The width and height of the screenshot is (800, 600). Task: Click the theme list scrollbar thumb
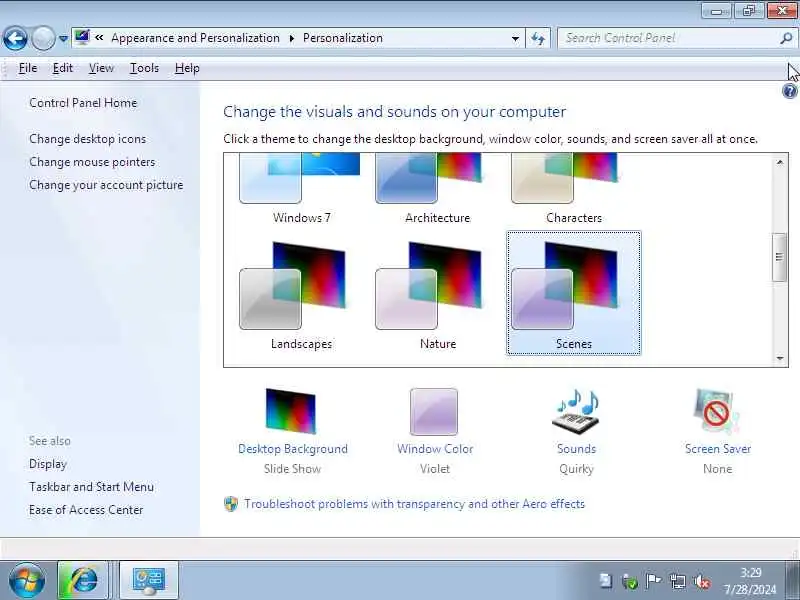click(779, 257)
